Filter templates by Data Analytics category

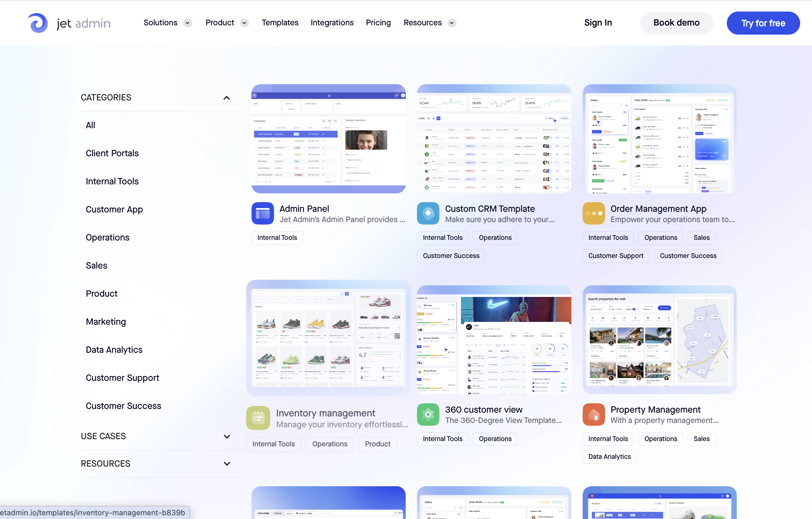pyautogui.click(x=114, y=349)
